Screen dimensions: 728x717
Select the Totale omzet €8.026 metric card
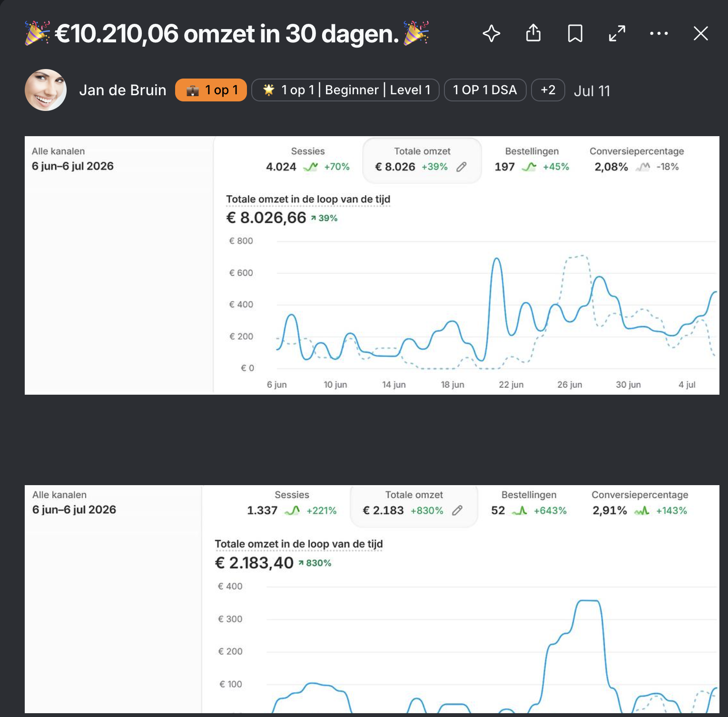pos(422,160)
